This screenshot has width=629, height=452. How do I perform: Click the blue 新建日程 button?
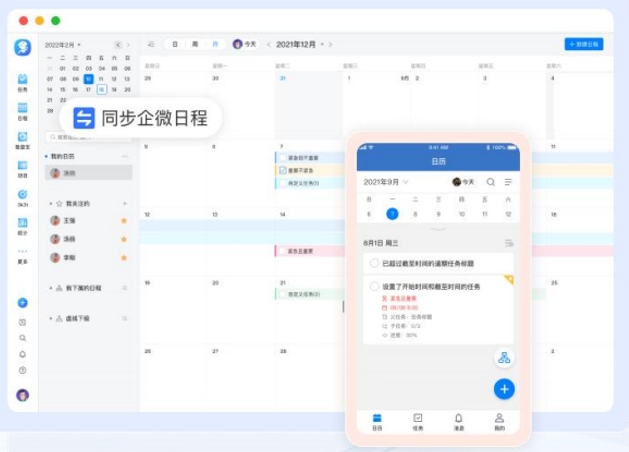(584, 44)
